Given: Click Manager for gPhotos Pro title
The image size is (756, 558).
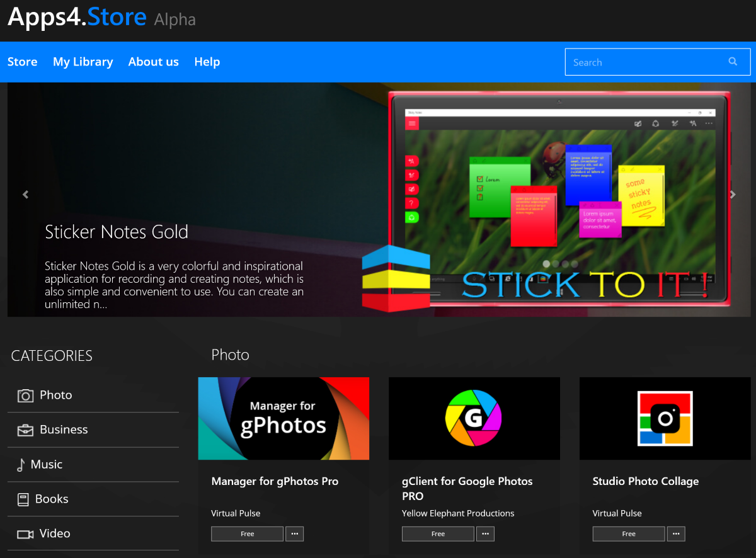Looking at the screenshot, I should [275, 481].
